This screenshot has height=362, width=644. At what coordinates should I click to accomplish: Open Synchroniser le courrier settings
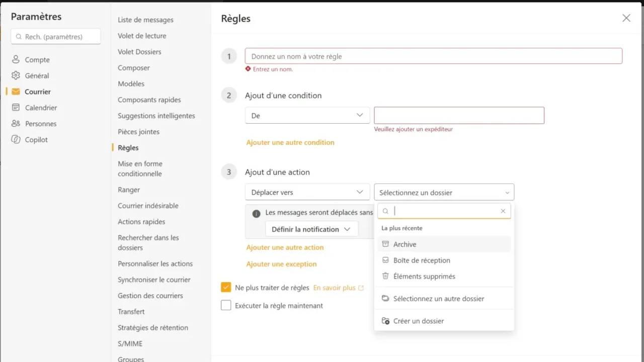tap(154, 280)
